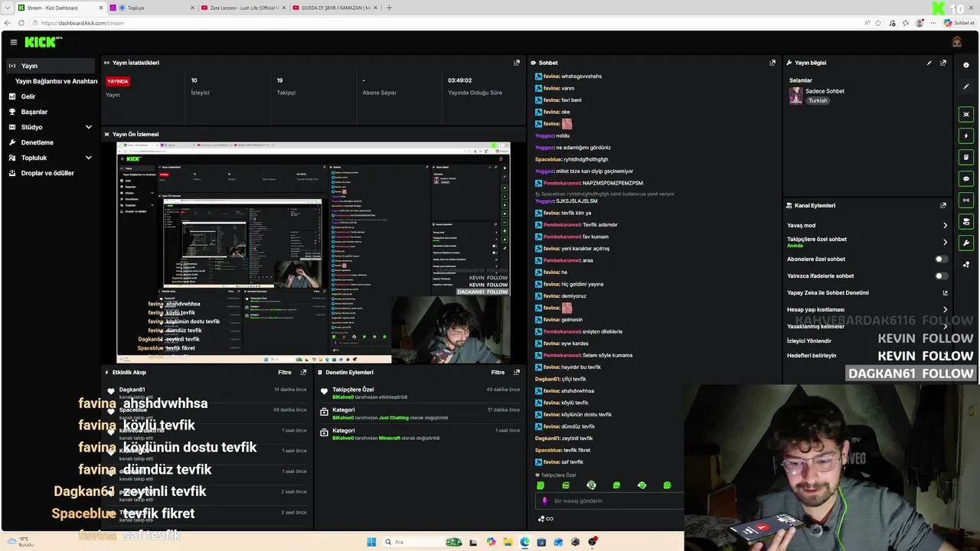Toggle the notes panel icon in right rail
The image size is (980, 551).
pos(966,157)
